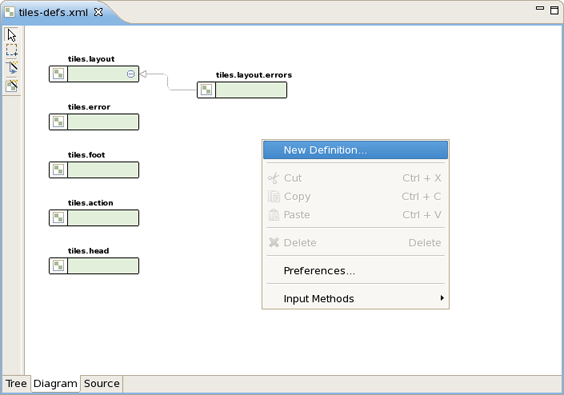
Task: Click the tiles.layout.errors node icon
Action: pyautogui.click(x=206, y=90)
